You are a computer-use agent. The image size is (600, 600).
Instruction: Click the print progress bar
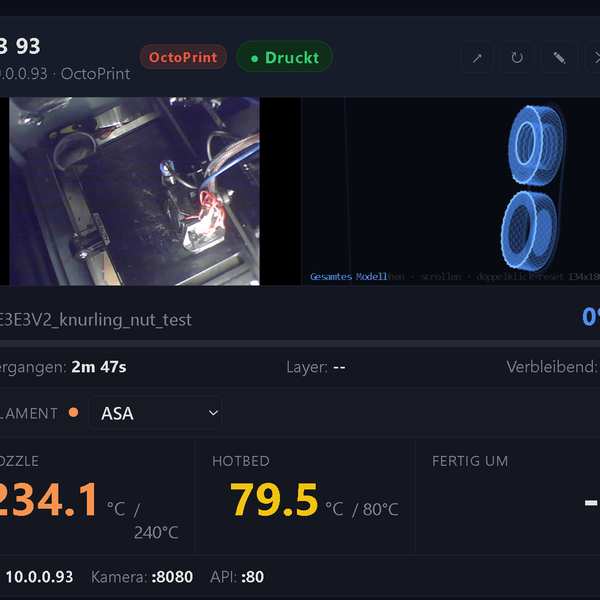pos(300,344)
